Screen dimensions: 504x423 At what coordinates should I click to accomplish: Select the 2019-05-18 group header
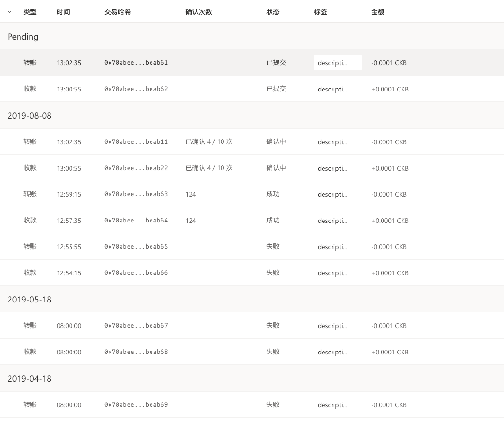[x=252, y=299]
